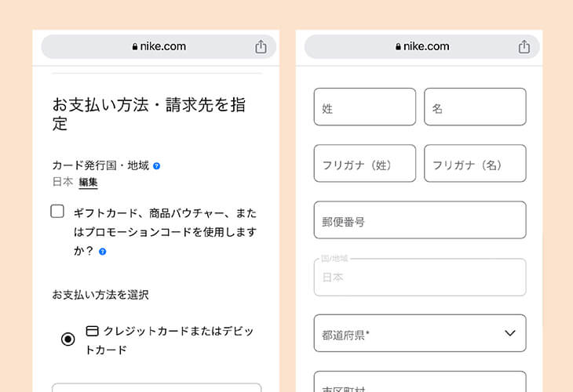
Task: Click the 市区町村 city field
Action: point(420,383)
